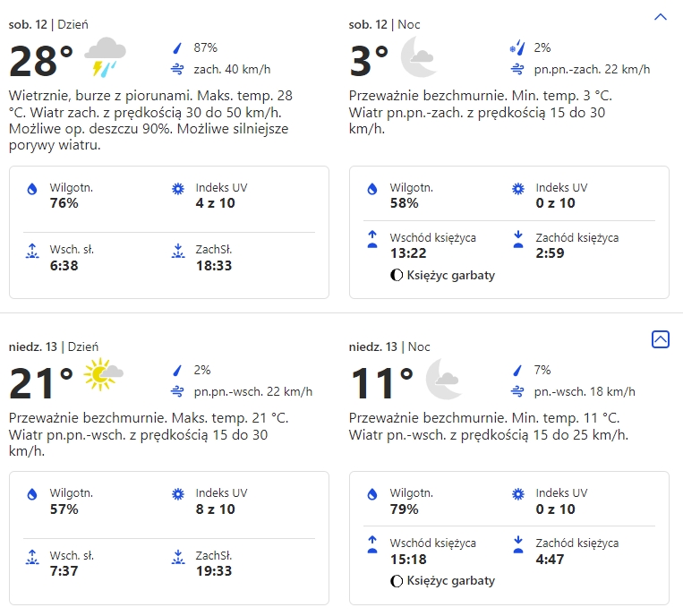This screenshot has height=616, width=683.
Task: Click the crescent moon icon Saturday night
Action: point(418,61)
